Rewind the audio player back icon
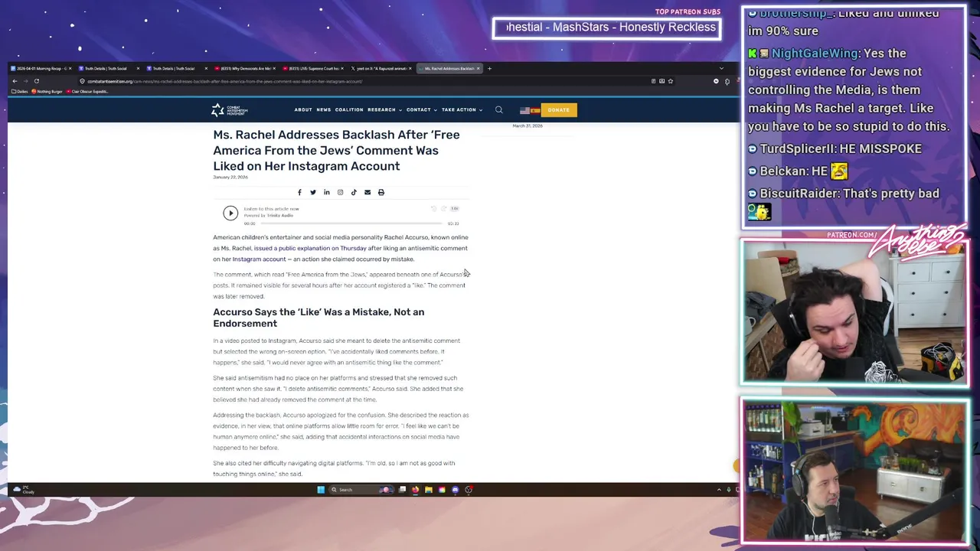 point(433,208)
